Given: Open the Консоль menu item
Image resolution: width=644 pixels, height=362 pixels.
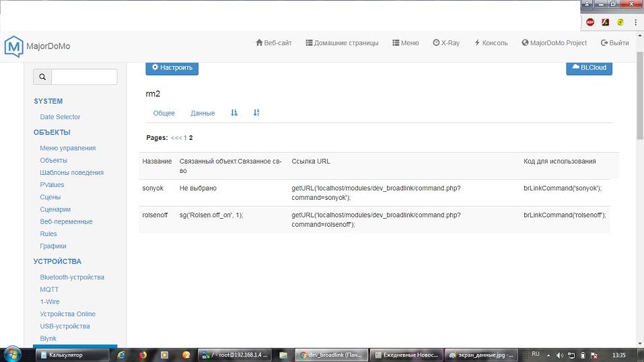Looking at the screenshot, I should [x=491, y=42].
